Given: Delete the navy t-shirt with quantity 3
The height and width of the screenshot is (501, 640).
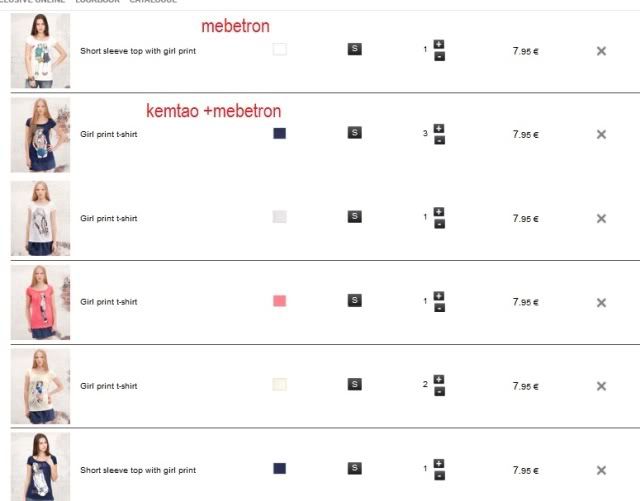Looking at the screenshot, I should [x=601, y=134].
